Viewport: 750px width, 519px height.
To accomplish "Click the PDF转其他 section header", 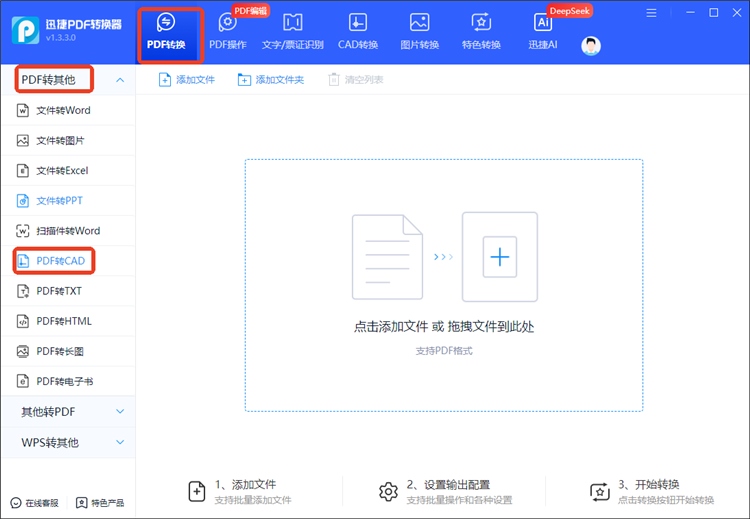I will point(68,80).
